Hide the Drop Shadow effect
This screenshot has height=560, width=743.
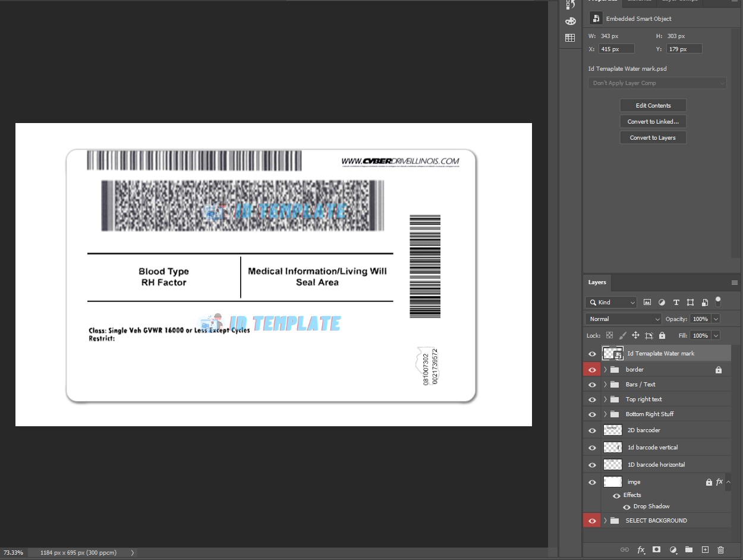click(626, 507)
